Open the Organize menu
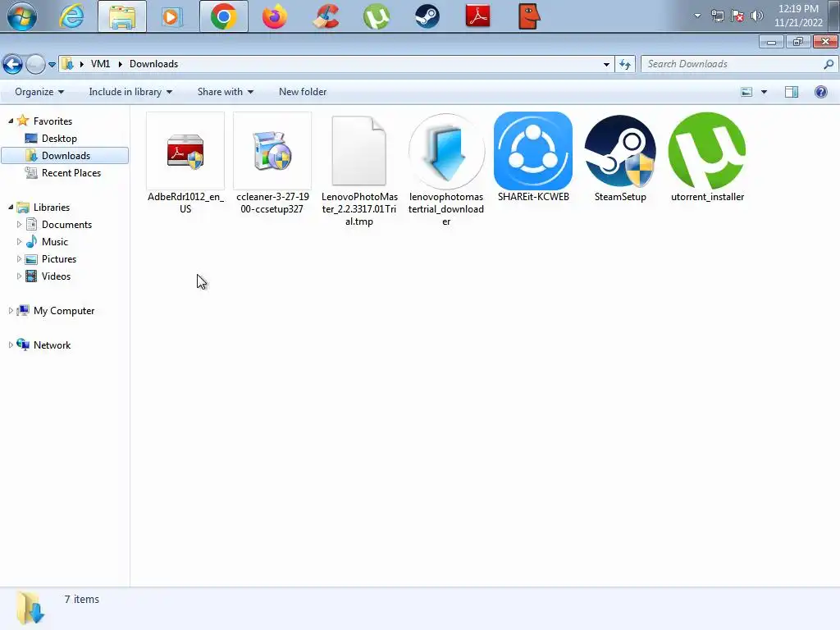Image resolution: width=840 pixels, height=630 pixels. point(39,92)
